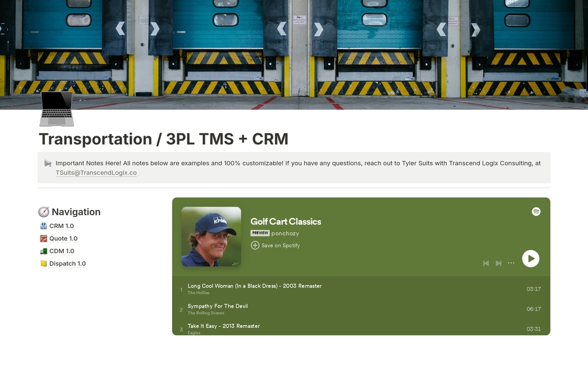Play the Golf Cart Classics playlist
The height and width of the screenshot is (367, 588).
531,258
